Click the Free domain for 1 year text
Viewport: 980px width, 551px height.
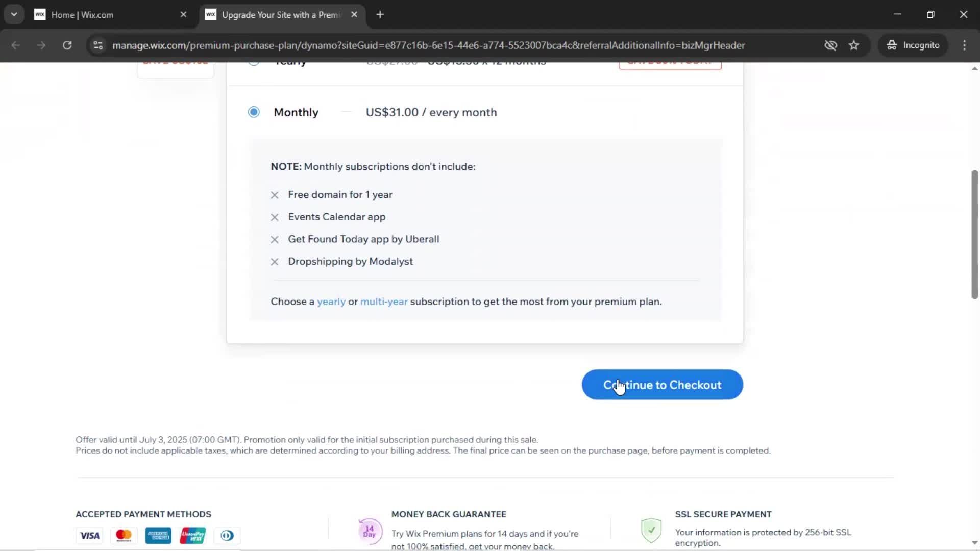click(x=340, y=195)
